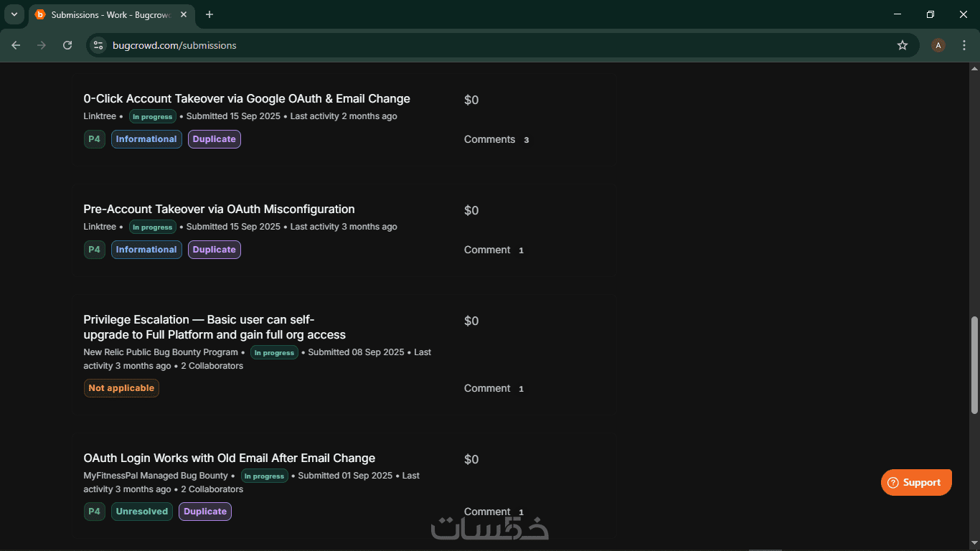
Task: Reload the Bugcrowd submissions page
Action: click(67, 45)
